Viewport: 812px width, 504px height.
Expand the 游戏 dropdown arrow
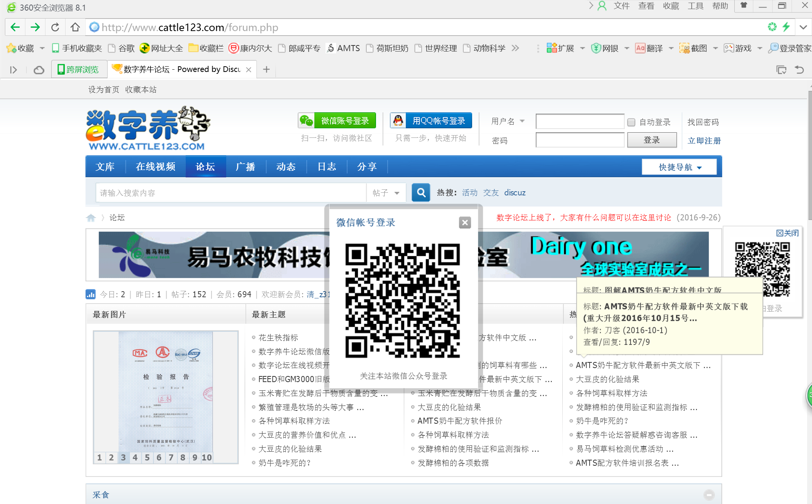pos(760,48)
